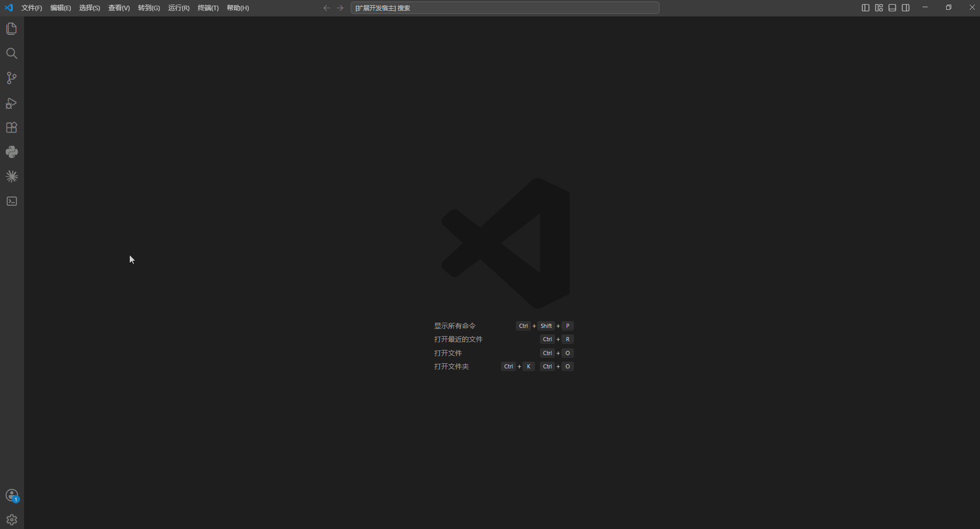Open the Extensions view
980x529 pixels.
pyautogui.click(x=12, y=127)
